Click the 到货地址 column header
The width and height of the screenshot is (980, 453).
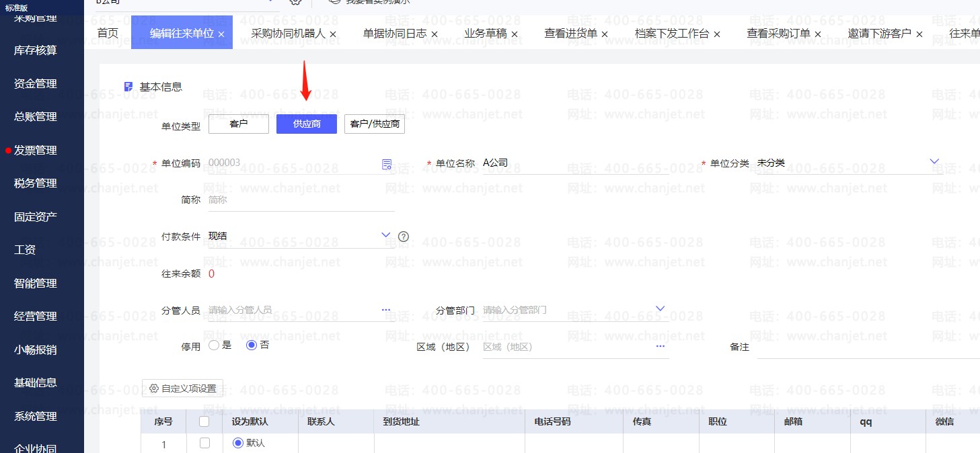pyautogui.click(x=449, y=421)
